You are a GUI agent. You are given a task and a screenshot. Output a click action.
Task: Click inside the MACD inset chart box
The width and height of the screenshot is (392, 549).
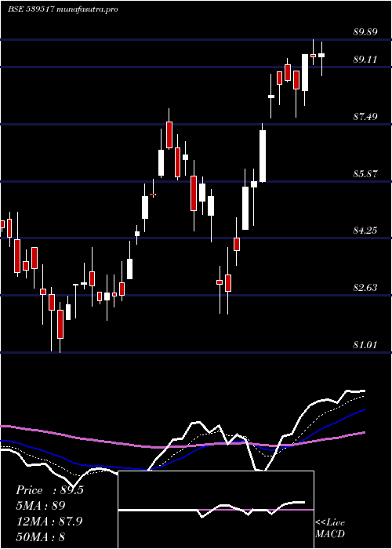click(x=216, y=510)
